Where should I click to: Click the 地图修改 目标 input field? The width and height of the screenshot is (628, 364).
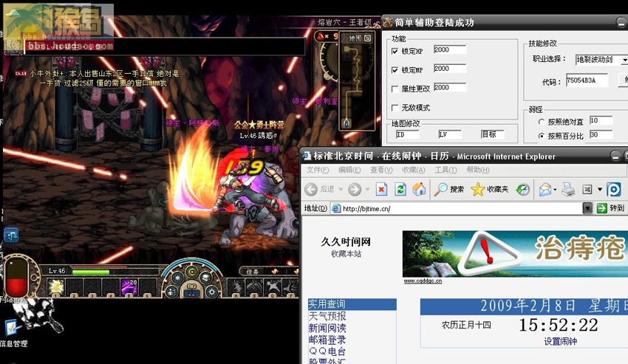492,134
